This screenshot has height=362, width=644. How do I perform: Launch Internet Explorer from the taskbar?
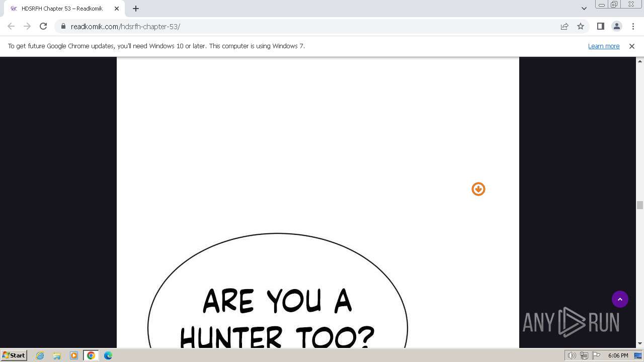click(40, 355)
